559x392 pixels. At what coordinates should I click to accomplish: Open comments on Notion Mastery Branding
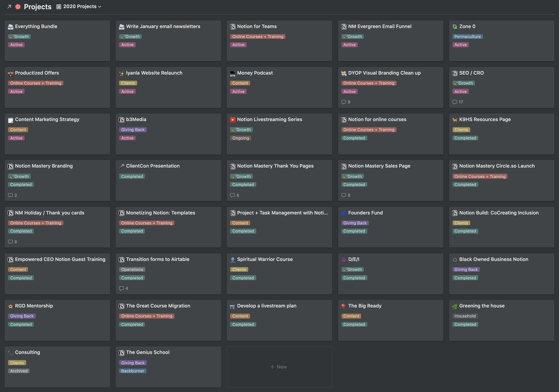(x=12, y=195)
